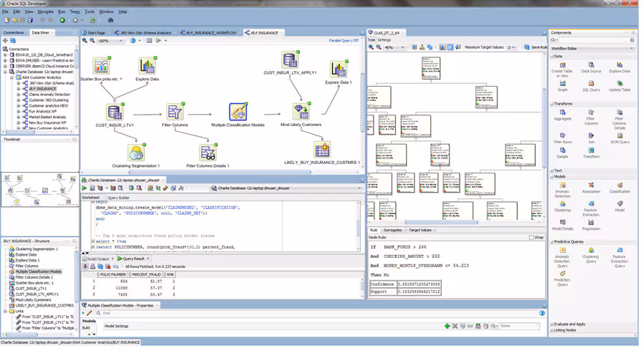Open the Surrogates tab
This screenshot has width=644, height=351.
[393, 230]
